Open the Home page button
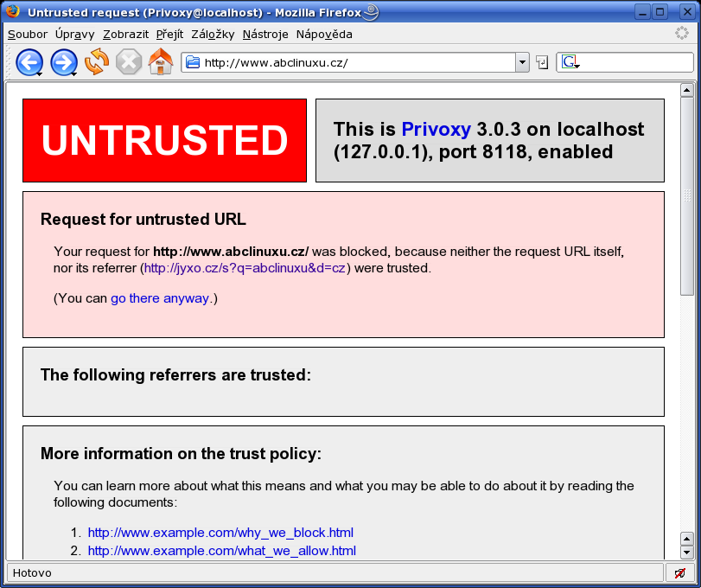 [161, 61]
